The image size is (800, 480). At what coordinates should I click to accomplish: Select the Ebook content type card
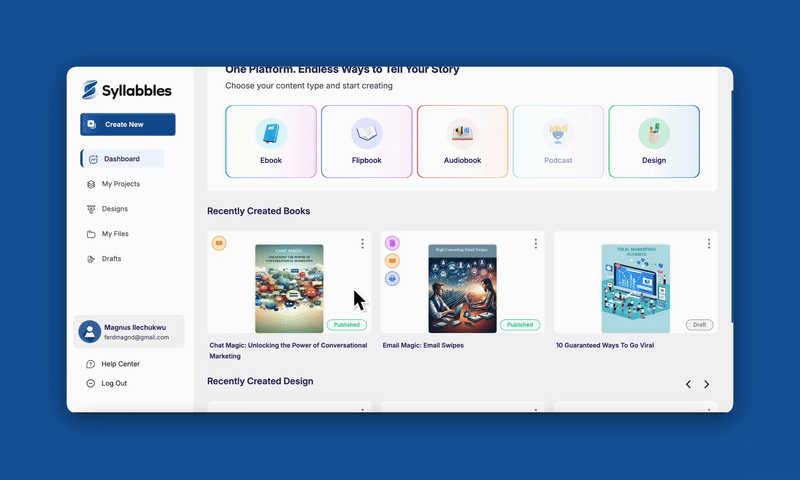coord(271,141)
